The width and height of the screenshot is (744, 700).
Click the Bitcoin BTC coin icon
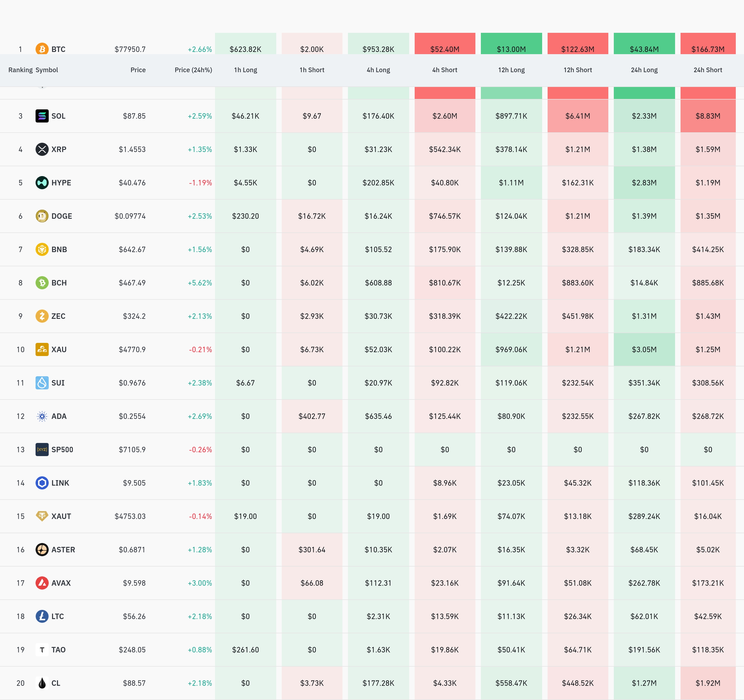pyautogui.click(x=42, y=49)
